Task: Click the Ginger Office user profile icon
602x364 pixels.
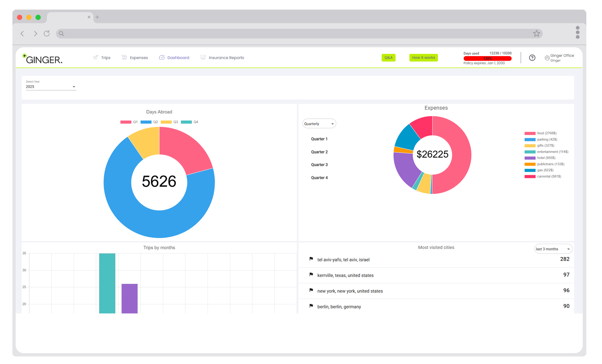Action: [x=547, y=58]
